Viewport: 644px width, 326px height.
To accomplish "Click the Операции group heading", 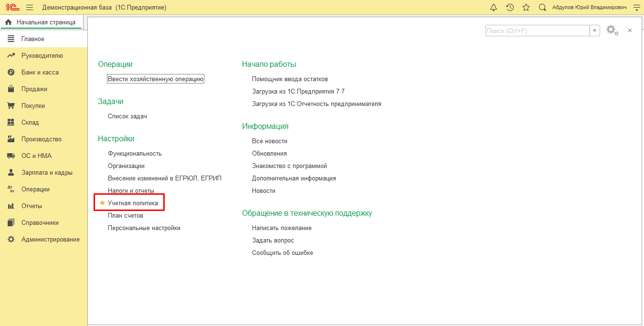I will (x=115, y=64).
